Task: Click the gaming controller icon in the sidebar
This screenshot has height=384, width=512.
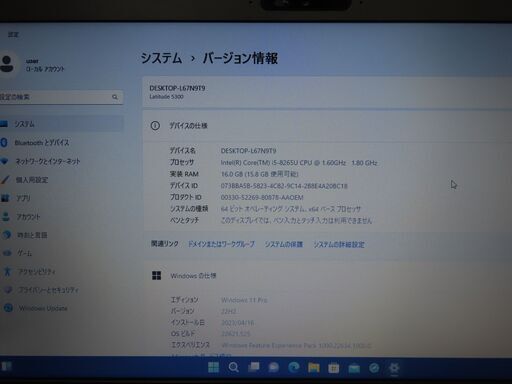Action: (x=7, y=253)
